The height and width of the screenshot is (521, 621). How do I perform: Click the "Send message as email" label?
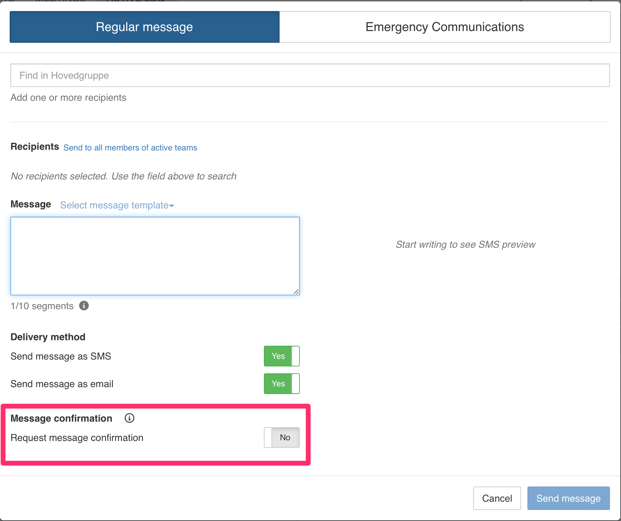(62, 384)
